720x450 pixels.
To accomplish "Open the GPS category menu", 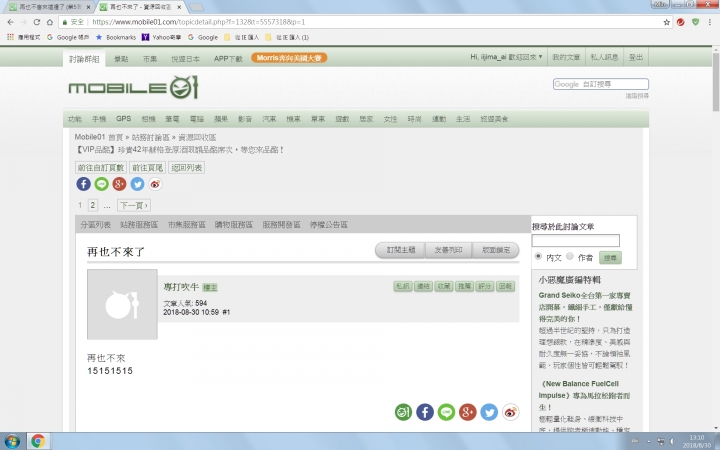I will [124, 118].
